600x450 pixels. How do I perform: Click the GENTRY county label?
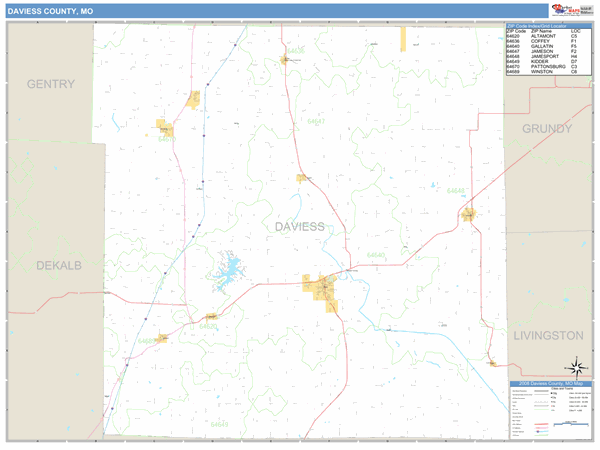[51, 84]
